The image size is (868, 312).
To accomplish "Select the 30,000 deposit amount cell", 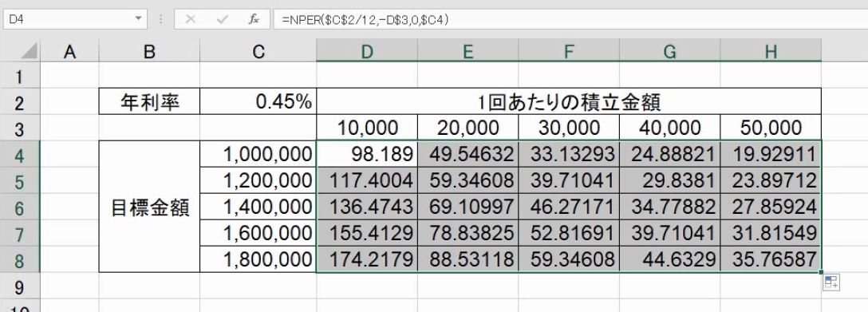I will click(x=569, y=128).
